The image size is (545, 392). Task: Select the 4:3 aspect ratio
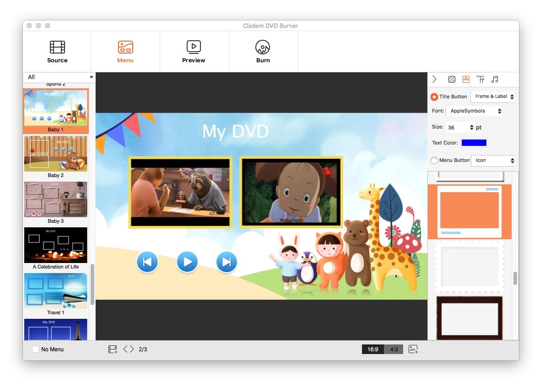click(394, 349)
